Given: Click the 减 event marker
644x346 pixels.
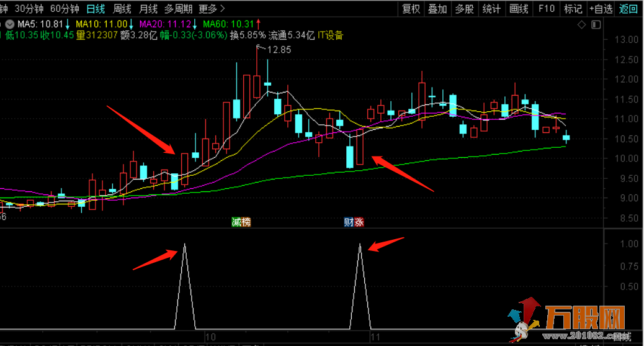Looking at the screenshot, I should click(236, 222).
